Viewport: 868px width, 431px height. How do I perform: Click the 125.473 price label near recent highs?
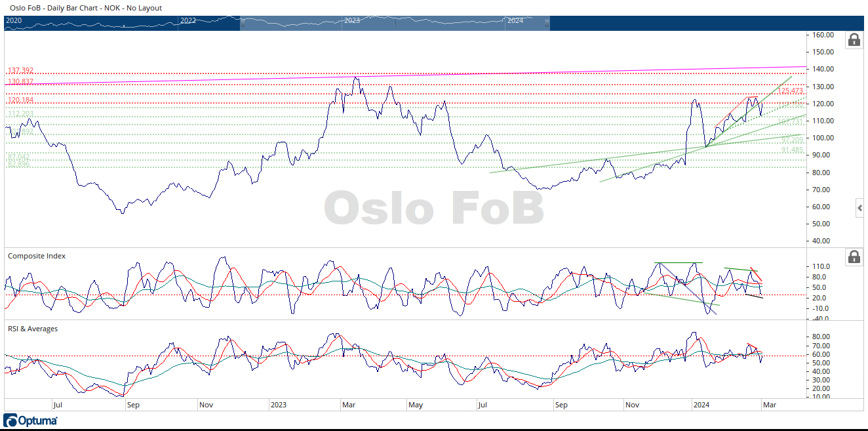[x=791, y=91]
